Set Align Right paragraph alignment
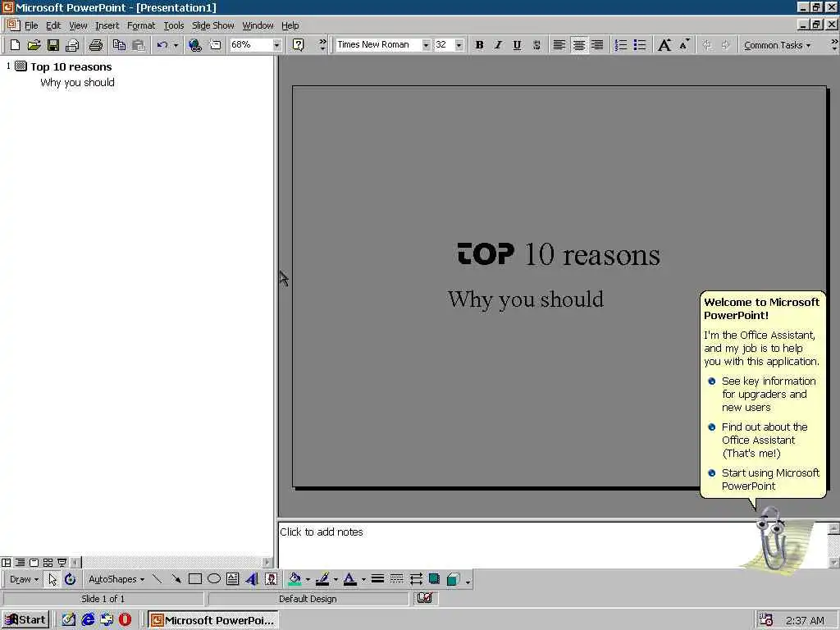Image resolution: width=840 pixels, height=630 pixels. pyautogui.click(x=597, y=45)
